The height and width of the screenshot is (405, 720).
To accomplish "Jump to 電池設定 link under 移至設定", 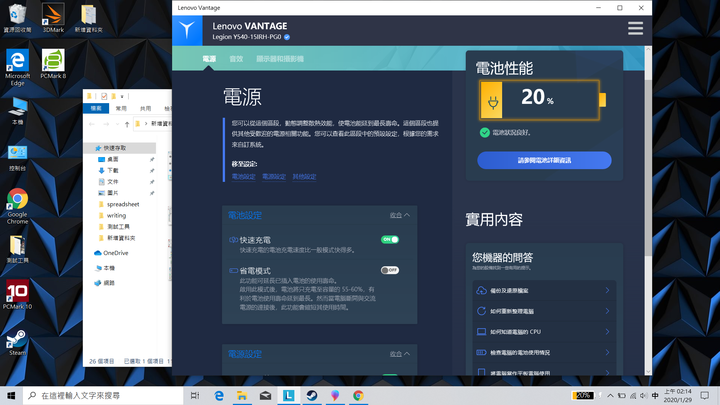I will [243, 176].
